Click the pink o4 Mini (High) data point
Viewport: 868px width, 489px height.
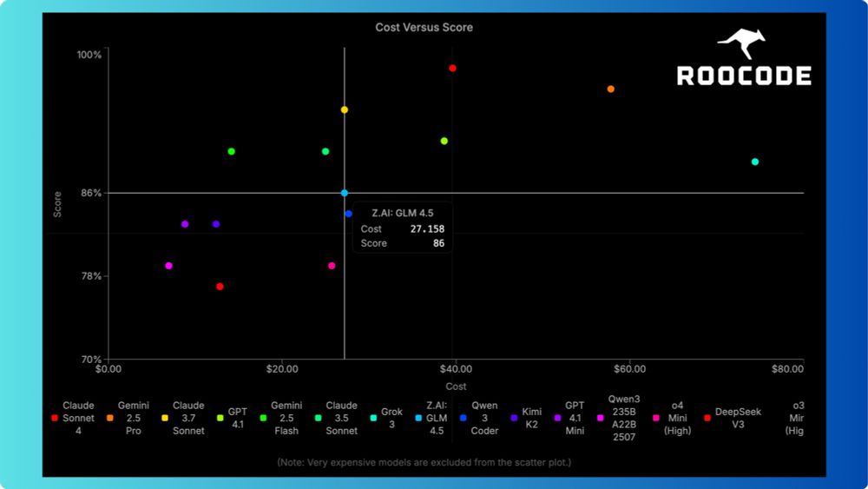point(332,266)
